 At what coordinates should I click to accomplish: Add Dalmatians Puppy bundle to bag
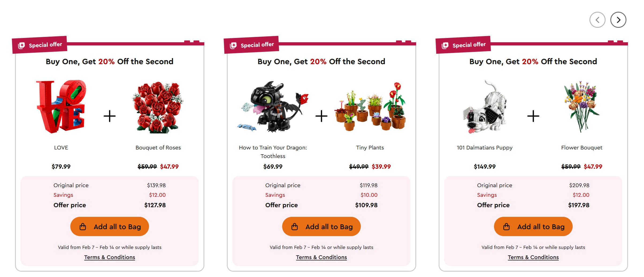[x=533, y=226]
